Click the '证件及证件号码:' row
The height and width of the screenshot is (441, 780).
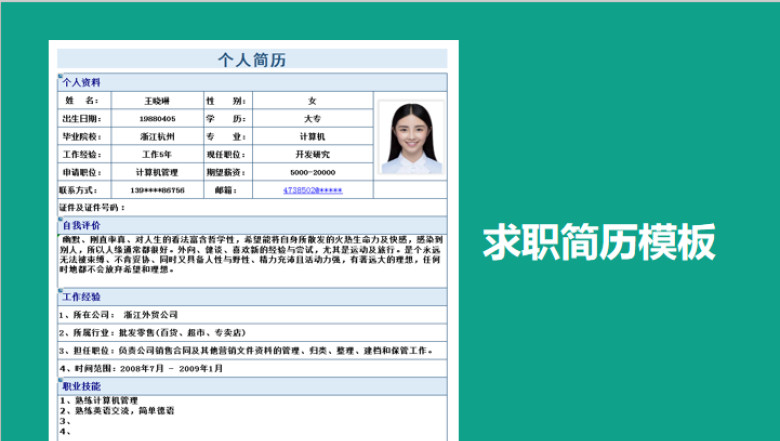click(x=252, y=207)
